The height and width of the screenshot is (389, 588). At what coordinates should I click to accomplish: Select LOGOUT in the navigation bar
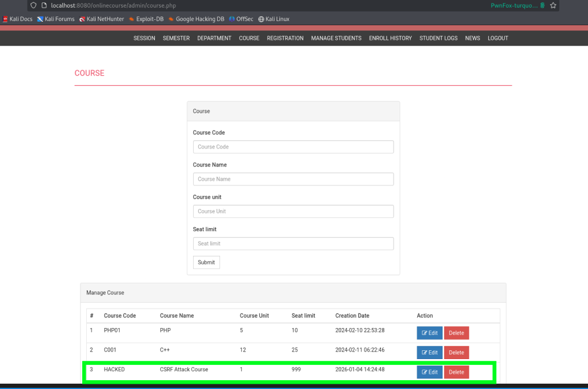498,38
